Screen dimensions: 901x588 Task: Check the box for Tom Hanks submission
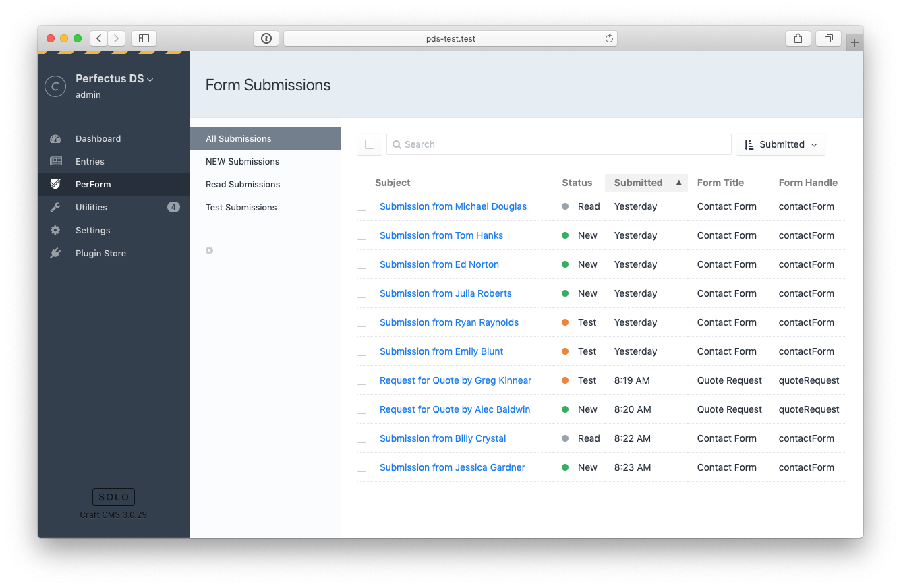click(361, 235)
